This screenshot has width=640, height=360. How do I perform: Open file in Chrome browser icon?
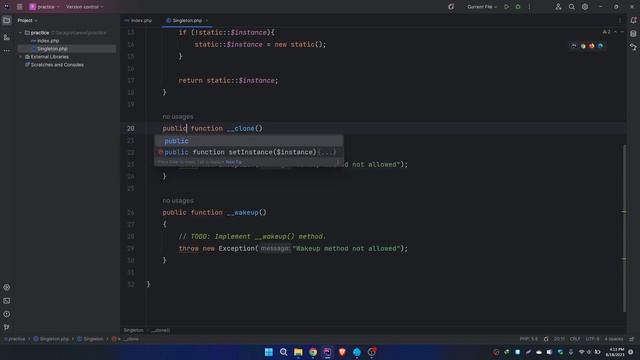583,46
